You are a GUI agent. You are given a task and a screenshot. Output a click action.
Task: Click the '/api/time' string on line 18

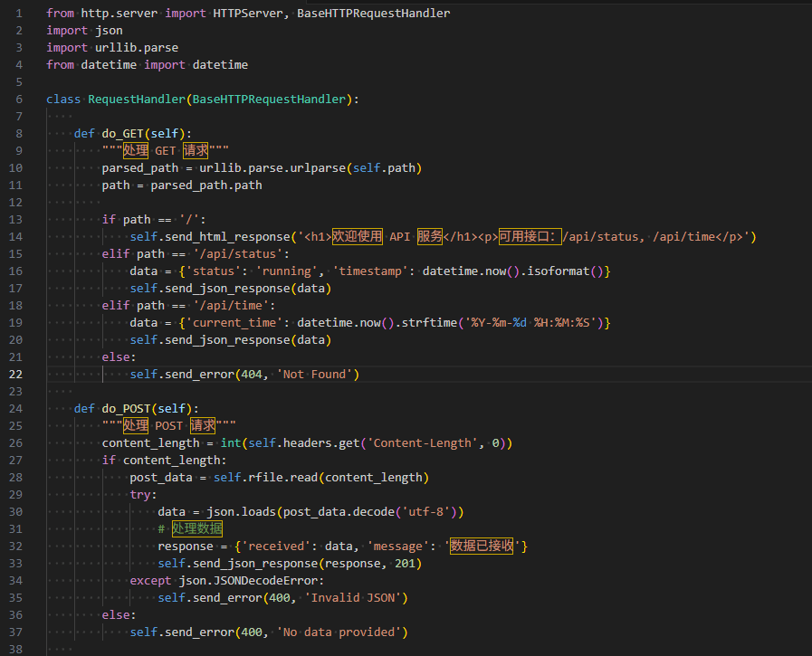coord(234,306)
